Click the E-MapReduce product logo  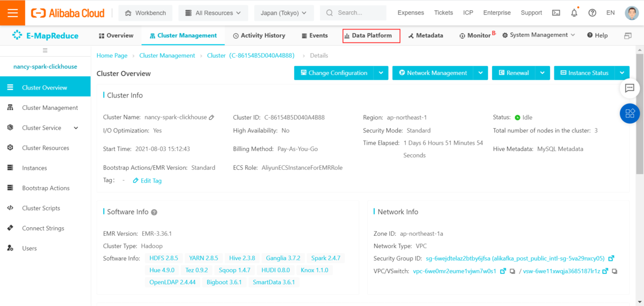click(46, 36)
